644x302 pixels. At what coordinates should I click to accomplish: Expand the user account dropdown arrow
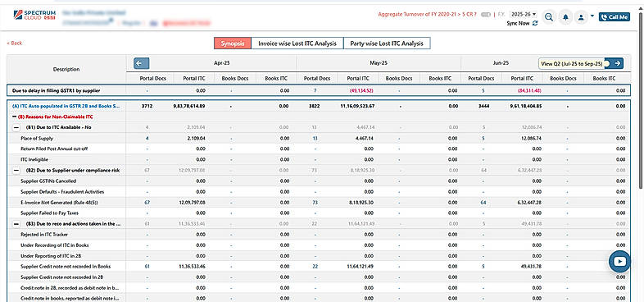(x=592, y=16)
